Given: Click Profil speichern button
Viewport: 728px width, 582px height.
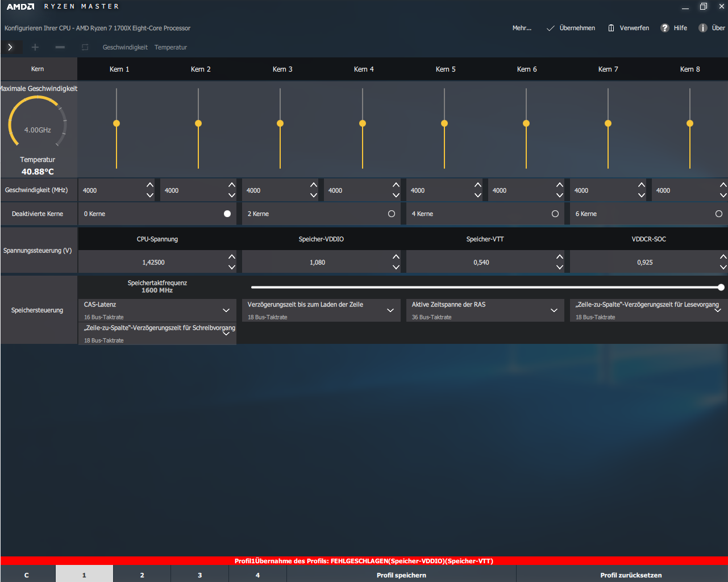Looking at the screenshot, I should (401, 575).
